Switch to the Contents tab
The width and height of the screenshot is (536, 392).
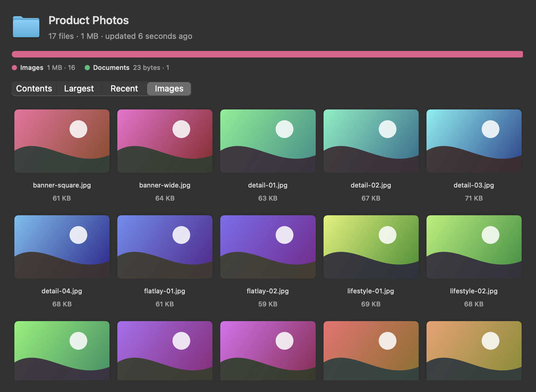[x=34, y=89]
